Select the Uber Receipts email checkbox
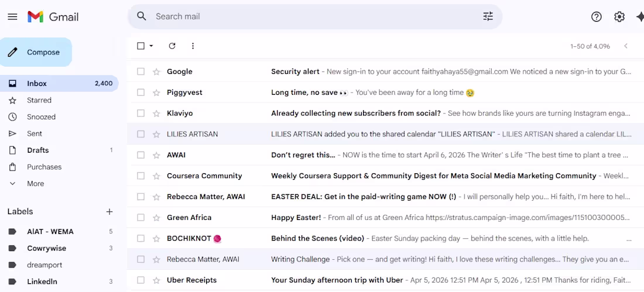This screenshot has height=292, width=644. pyautogui.click(x=141, y=280)
